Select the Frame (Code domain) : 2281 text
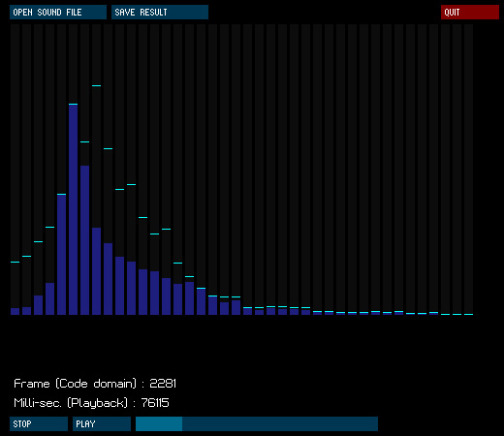 [95, 384]
